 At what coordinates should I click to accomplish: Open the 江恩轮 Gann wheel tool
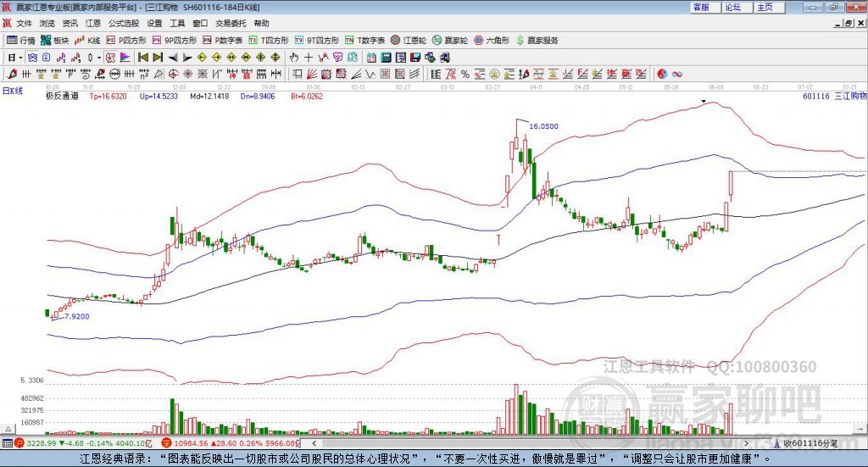(409, 41)
